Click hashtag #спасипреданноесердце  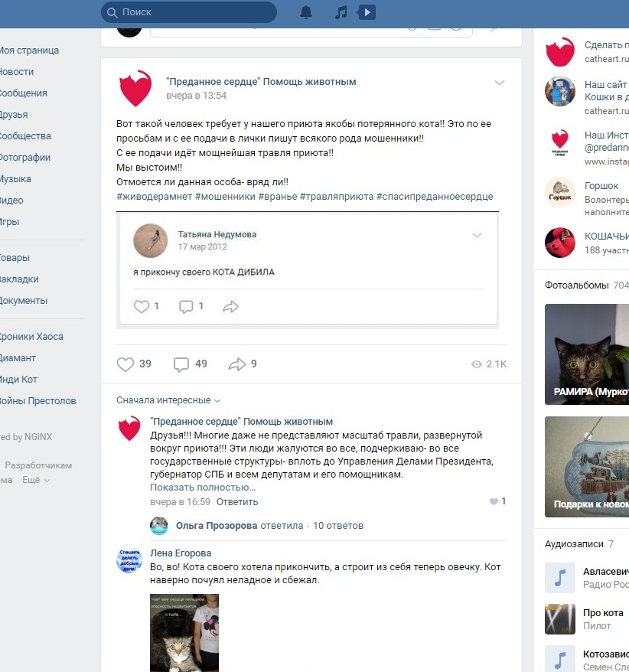(435, 197)
